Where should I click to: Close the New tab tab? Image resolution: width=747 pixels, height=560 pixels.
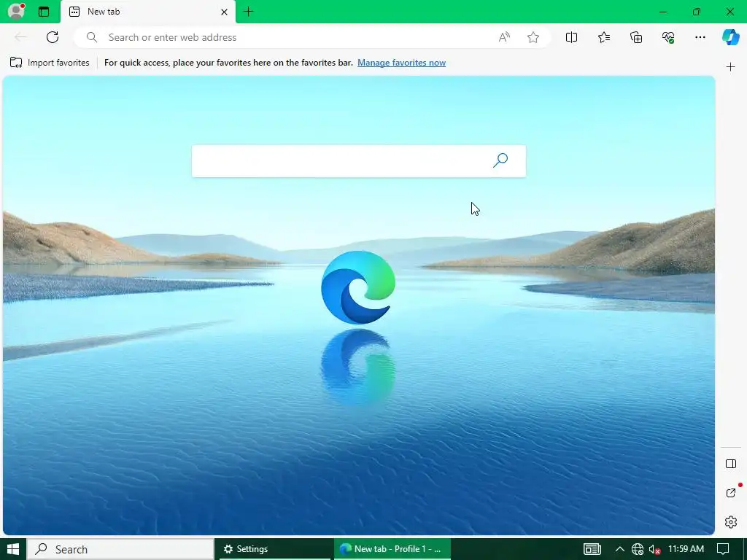(x=224, y=12)
